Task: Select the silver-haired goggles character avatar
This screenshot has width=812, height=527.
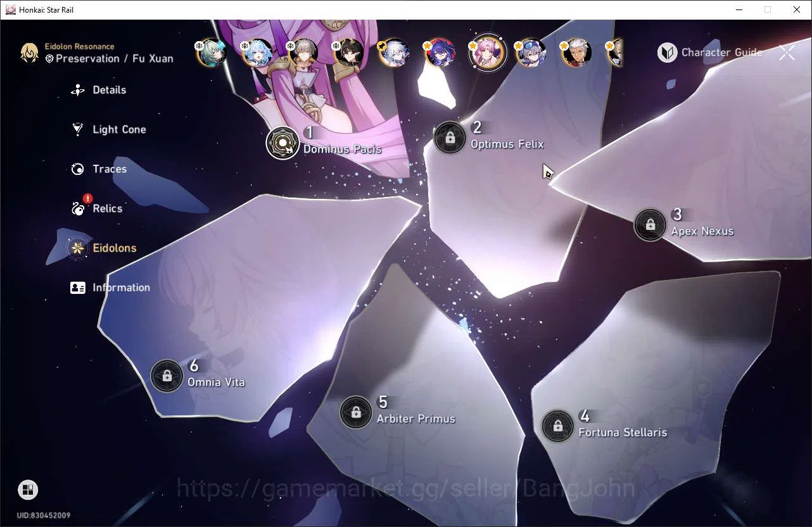Action: pos(531,53)
